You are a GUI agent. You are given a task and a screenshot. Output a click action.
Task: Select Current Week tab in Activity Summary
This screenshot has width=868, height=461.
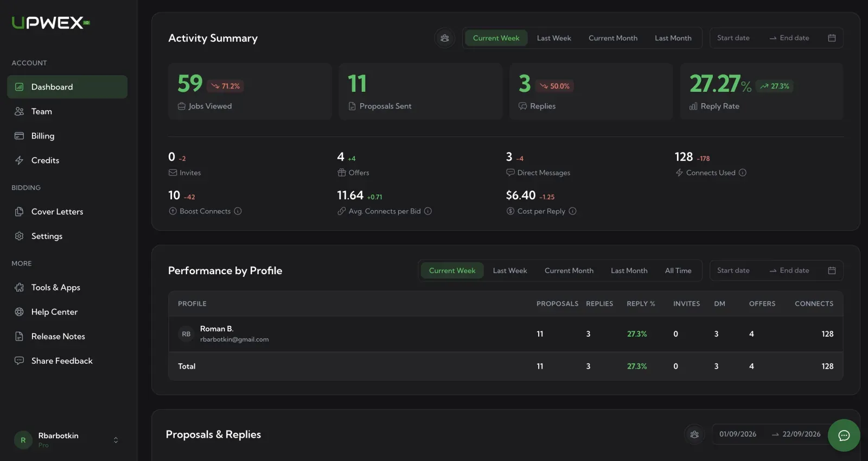coord(496,38)
